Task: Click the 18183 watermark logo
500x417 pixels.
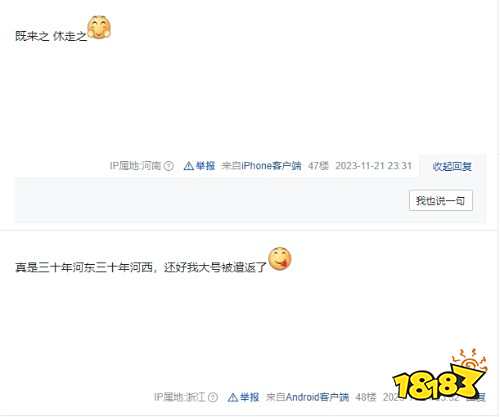Action: (439, 375)
